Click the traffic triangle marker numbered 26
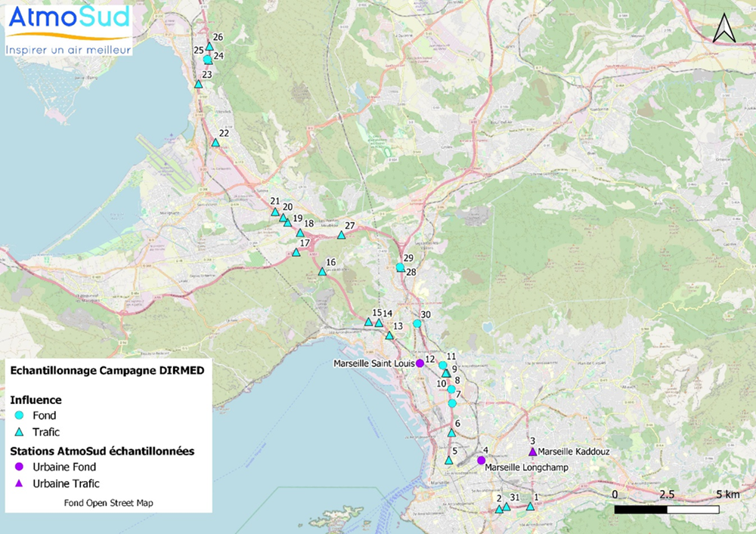Viewport: 756px width, 534px height. tap(209, 46)
